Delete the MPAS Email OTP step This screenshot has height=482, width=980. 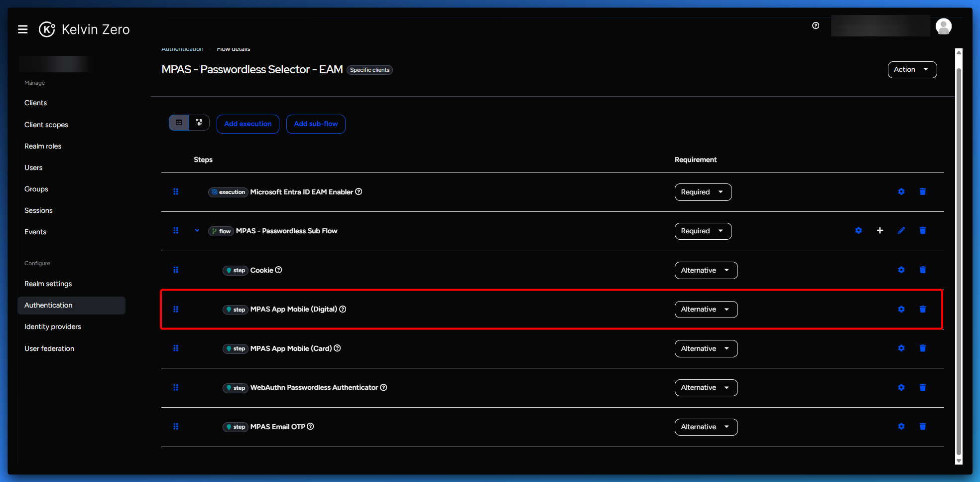point(922,427)
